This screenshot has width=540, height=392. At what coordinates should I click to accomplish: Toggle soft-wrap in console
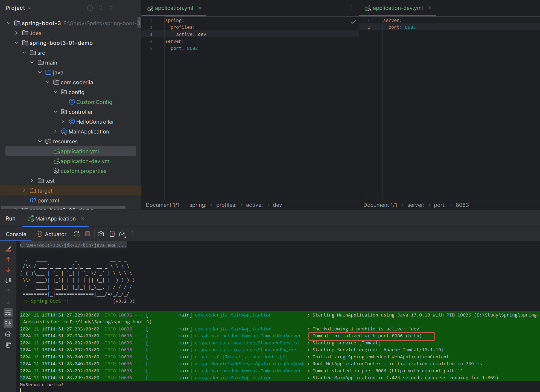(x=8, y=313)
